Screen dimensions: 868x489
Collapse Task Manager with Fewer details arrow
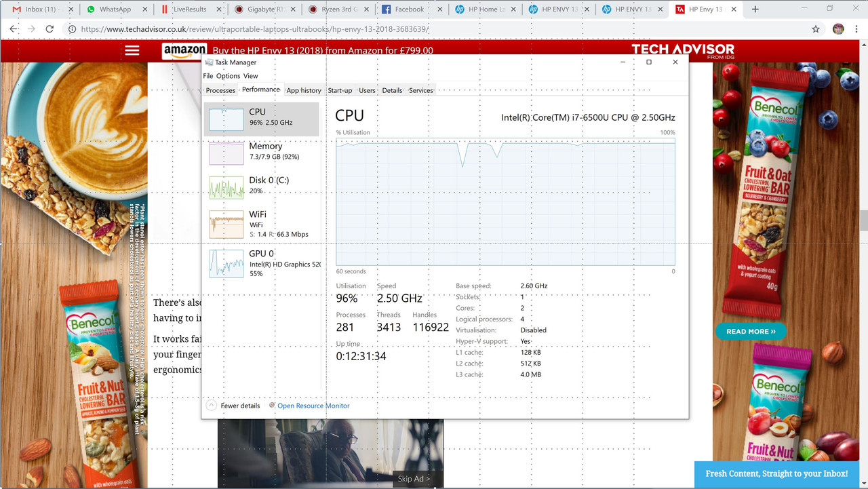(211, 406)
